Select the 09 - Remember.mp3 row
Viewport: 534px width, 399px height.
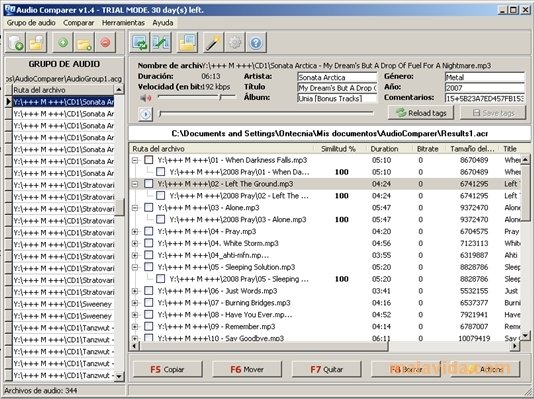point(325,326)
